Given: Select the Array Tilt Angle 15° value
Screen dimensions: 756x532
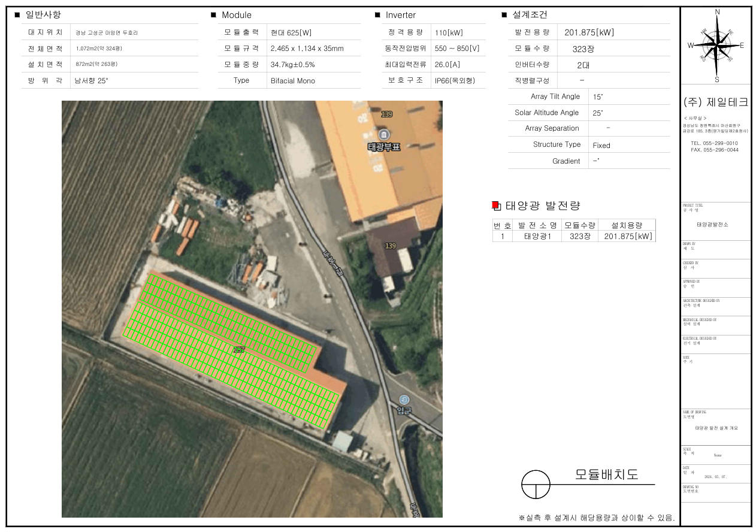Looking at the screenshot, I should [x=598, y=96].
